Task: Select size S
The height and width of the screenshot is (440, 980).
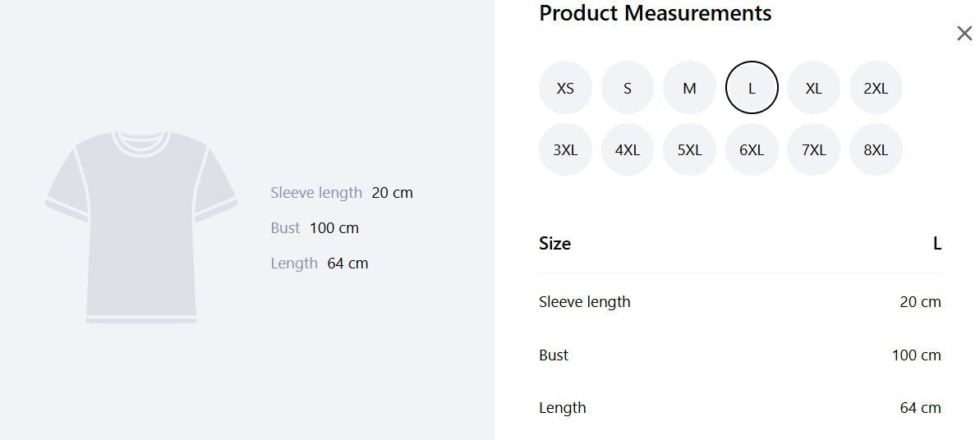Action: point(627,88)
